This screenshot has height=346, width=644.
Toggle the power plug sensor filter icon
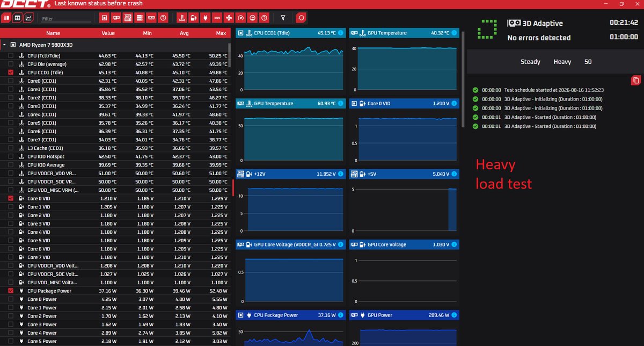click(x=206, y=18)
